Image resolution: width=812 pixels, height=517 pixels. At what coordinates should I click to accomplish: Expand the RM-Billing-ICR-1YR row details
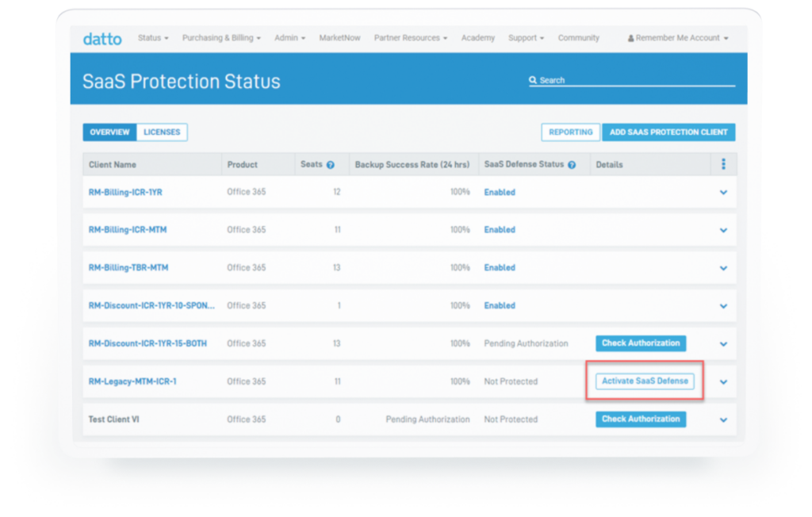coord(722,192)
